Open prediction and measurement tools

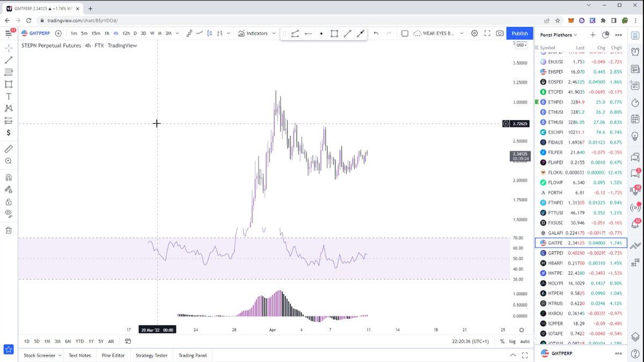[9, 120]
